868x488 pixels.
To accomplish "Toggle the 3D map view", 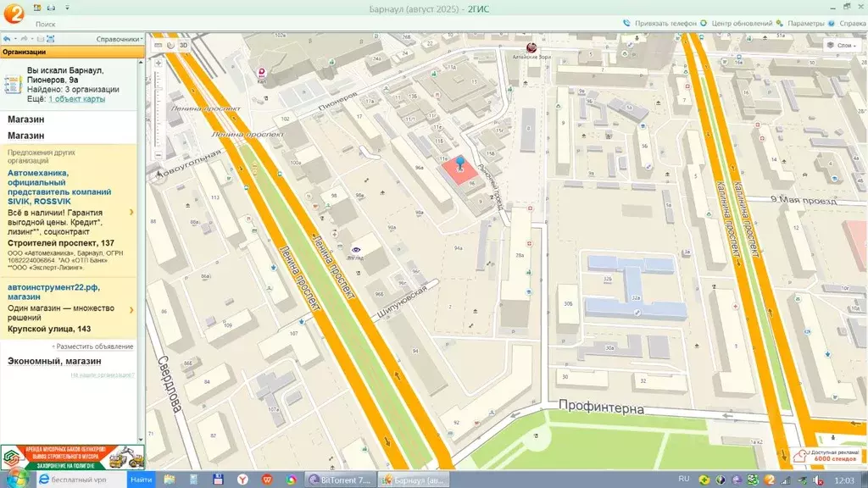I will (183, 46).
